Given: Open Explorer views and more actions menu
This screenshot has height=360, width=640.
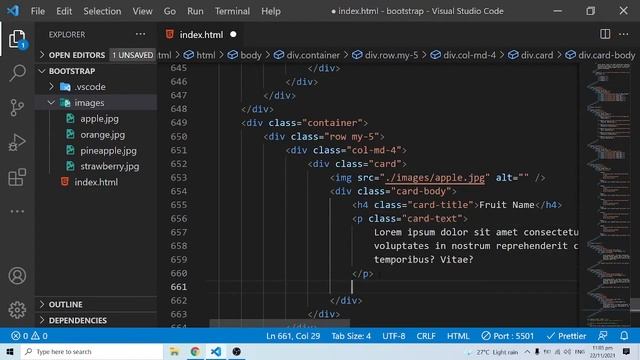Looking at the screenshot, I should [140, 34].
